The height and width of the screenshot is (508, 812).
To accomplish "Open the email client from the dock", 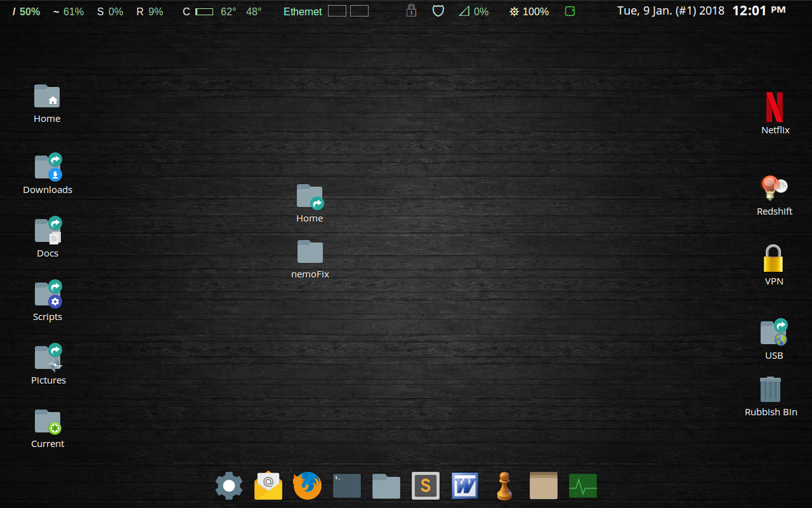I will point(268,485).
